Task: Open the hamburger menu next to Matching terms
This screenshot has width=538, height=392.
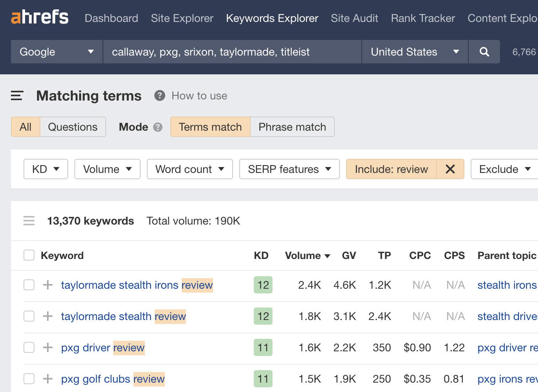Action: [16, 95]
